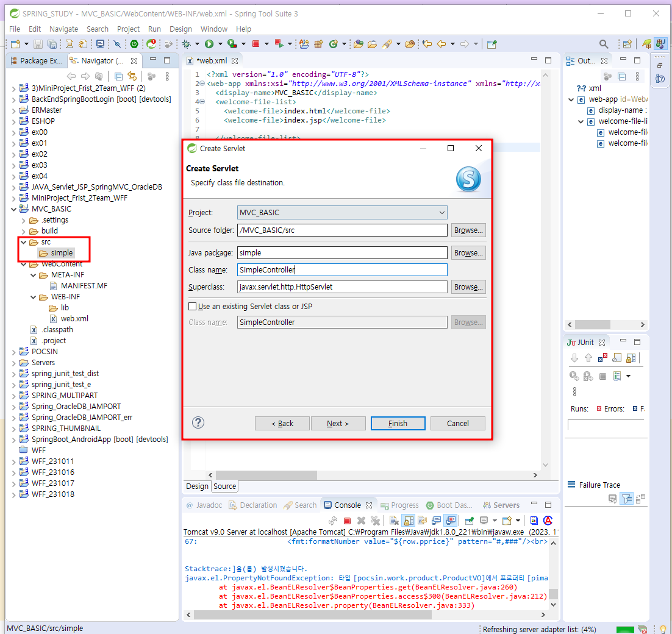Click the Next > button
This screenshot has width=672, height=634.
click(x=338, y=423)
